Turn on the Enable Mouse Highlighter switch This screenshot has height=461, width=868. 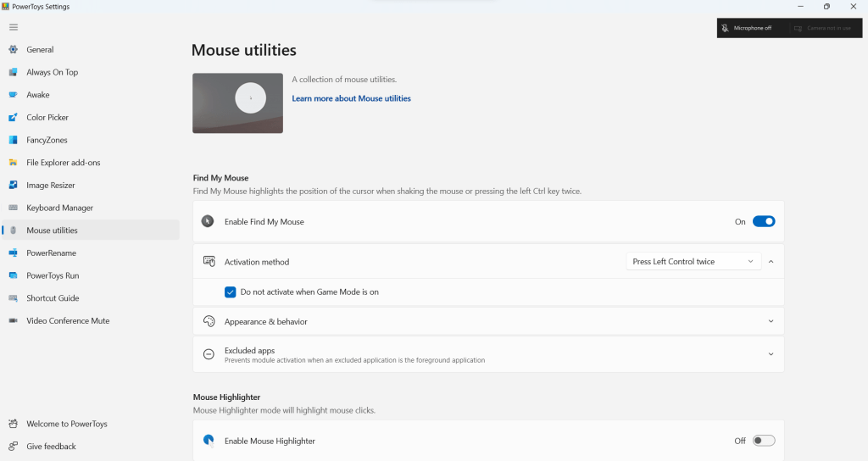point(764,441)
